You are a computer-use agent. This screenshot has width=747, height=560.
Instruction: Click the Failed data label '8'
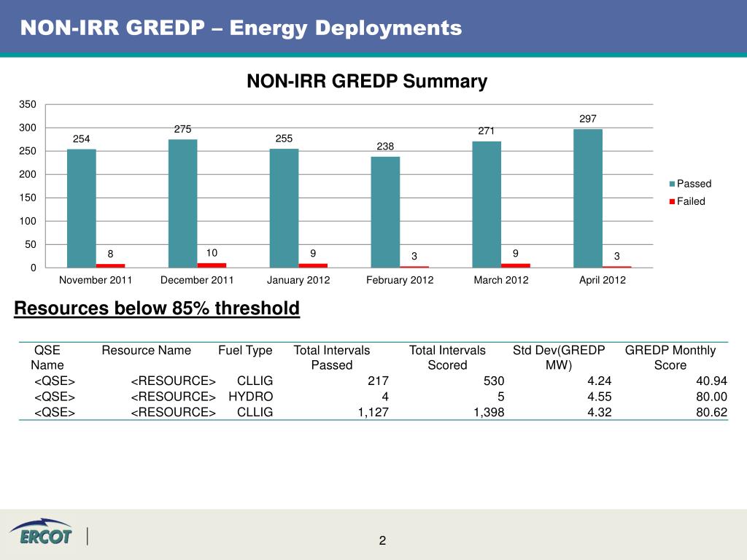(x=111, y=254)
